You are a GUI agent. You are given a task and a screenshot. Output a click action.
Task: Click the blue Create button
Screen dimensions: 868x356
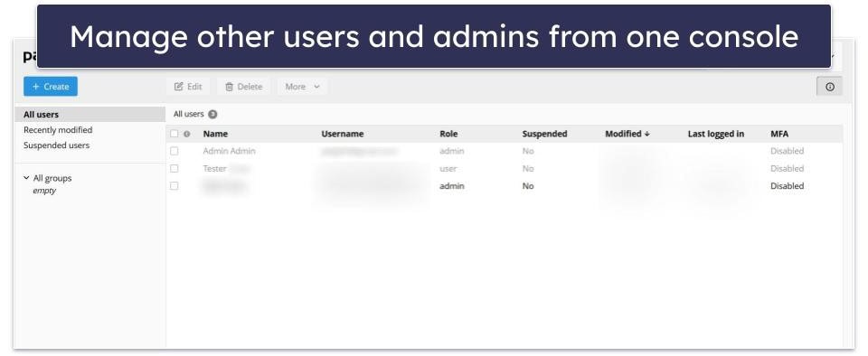[x=51, y=86]
